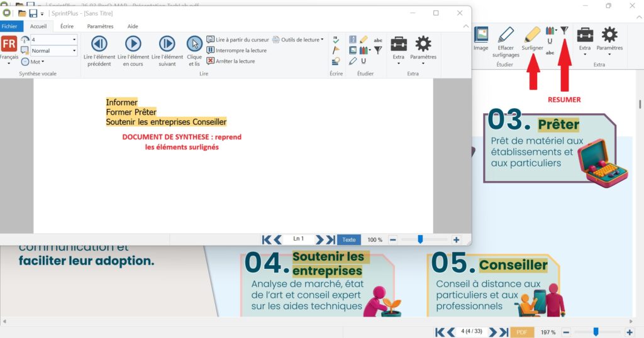Click the Image book icon
Viewport: 644px width, 338px height.
click(481, 34)
